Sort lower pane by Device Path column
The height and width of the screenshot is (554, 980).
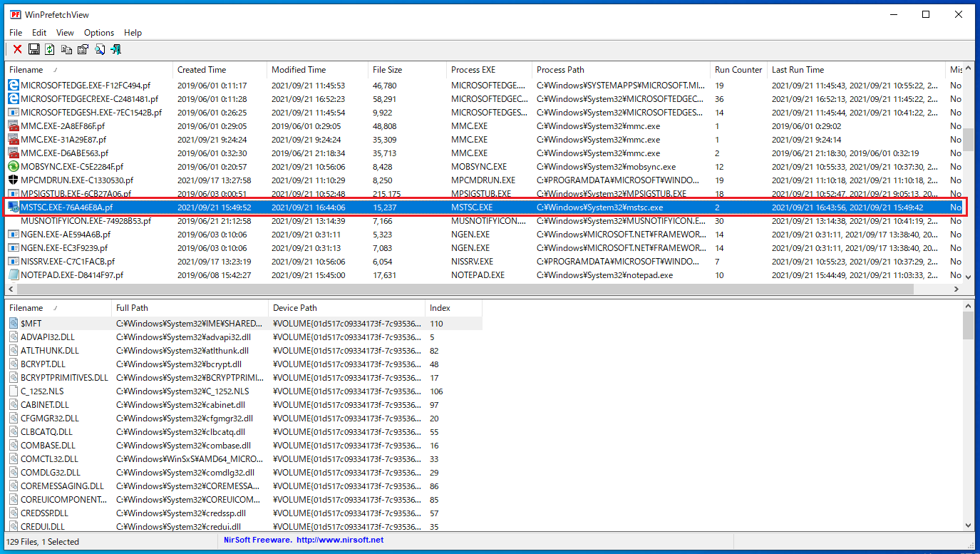click(x=346, y=308)
